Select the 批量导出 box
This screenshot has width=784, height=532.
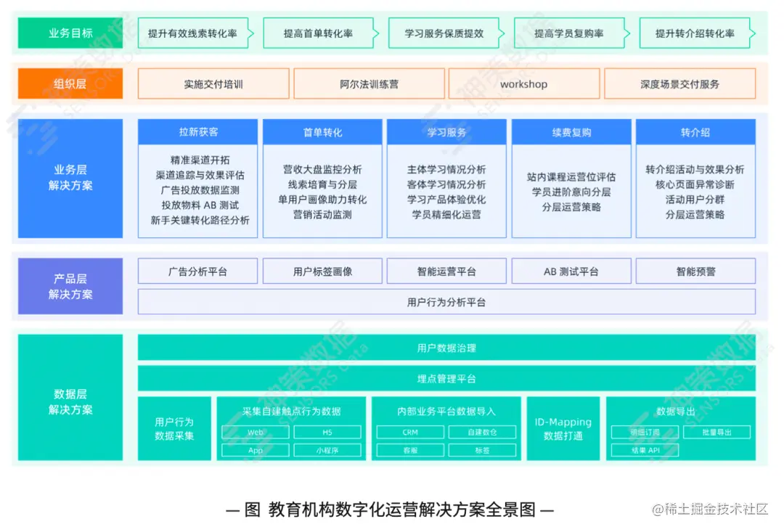coord(717,433)
